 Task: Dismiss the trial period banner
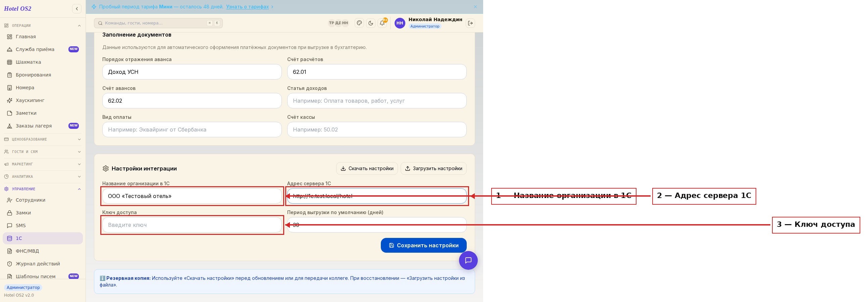pos(475,7)
